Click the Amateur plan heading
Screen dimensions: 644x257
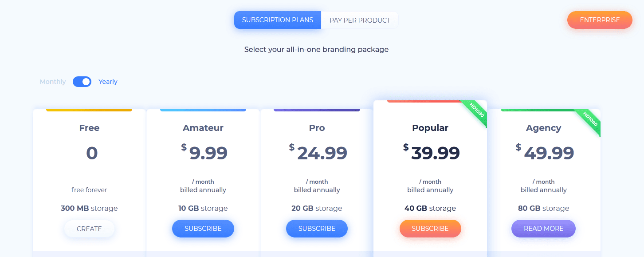[x=203, y=127]
